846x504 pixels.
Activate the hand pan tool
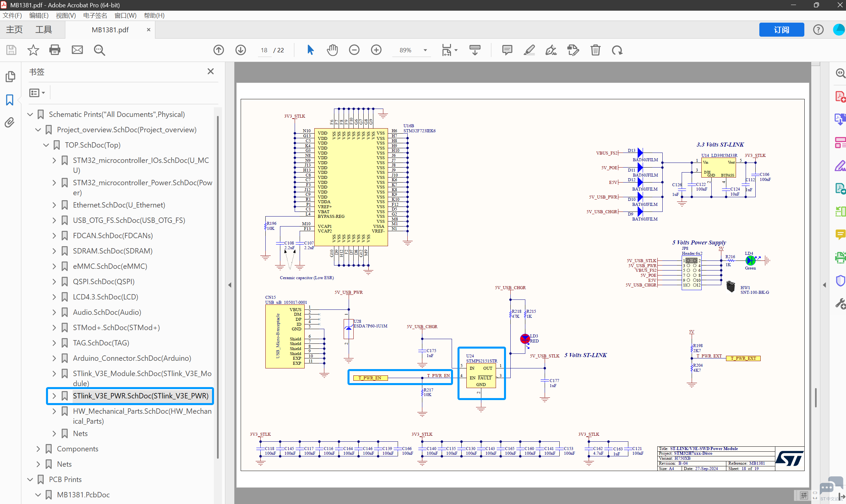pos(332,50)
